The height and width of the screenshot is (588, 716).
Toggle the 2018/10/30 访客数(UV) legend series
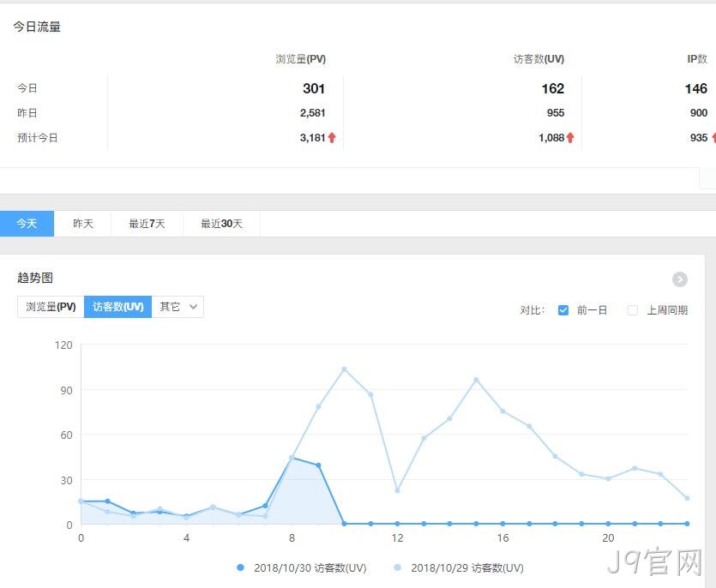point(301,568)
